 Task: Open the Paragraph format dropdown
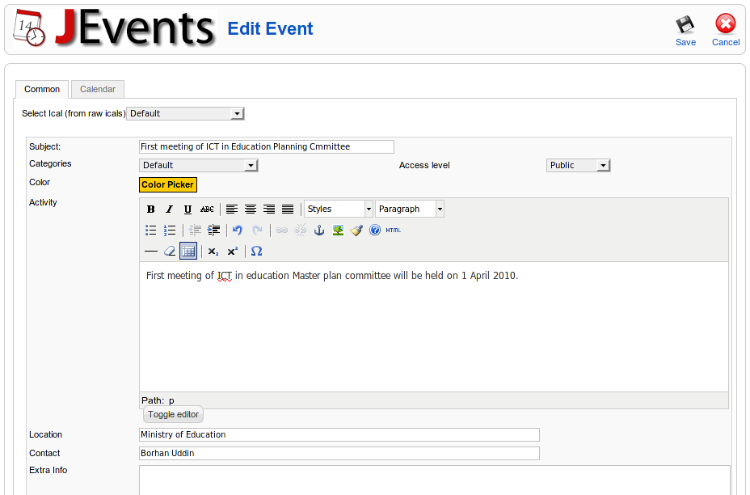[x=410, y=209]
